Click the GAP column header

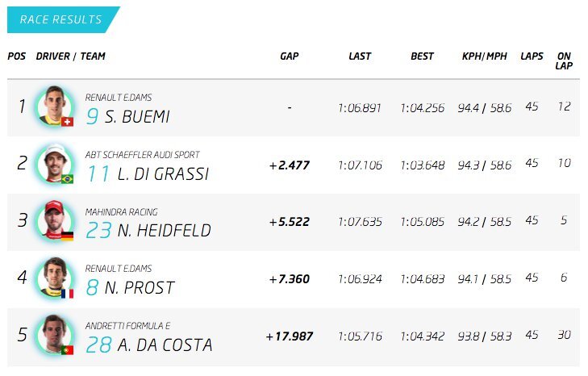[290, 56]
